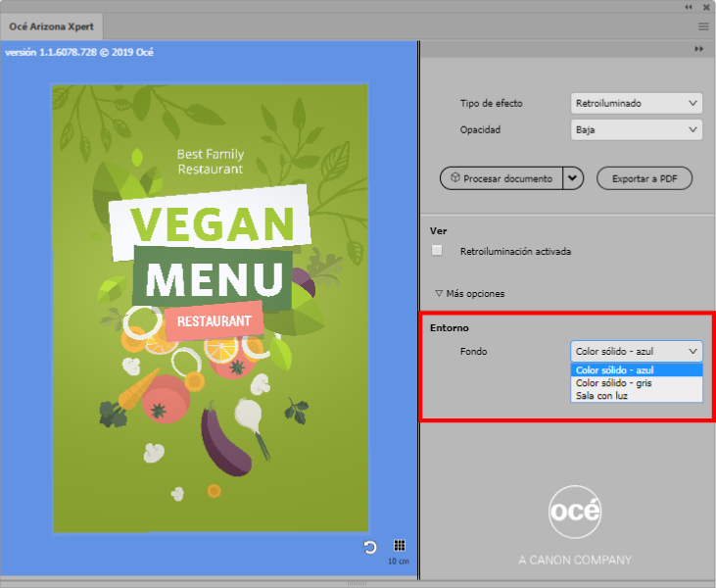
Task: Select Color sólido - azul option
Action: 636,370
